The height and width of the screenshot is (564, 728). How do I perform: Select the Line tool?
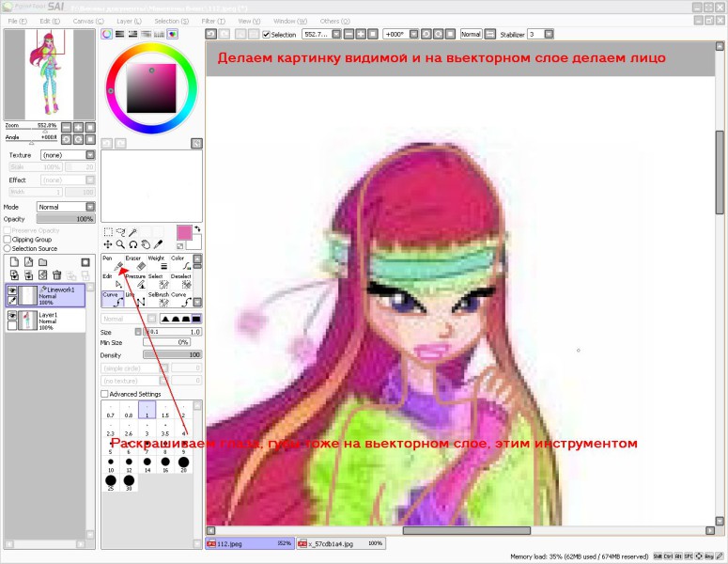point(135,299)
